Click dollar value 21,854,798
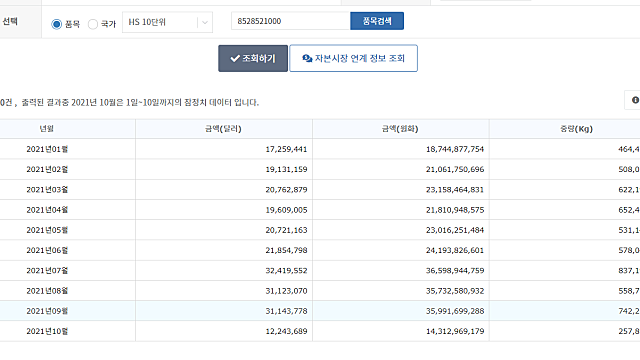Screen dimensions: 640x360 (x=286, y=250)
